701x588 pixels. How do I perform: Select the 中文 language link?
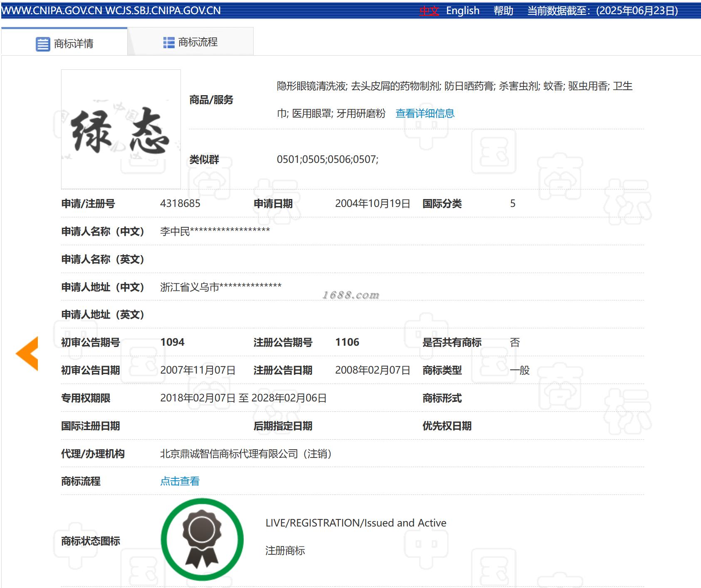point(429,11)
